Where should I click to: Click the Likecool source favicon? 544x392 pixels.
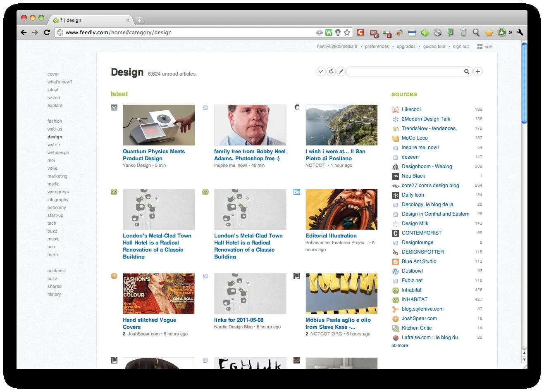pos(396,109)
